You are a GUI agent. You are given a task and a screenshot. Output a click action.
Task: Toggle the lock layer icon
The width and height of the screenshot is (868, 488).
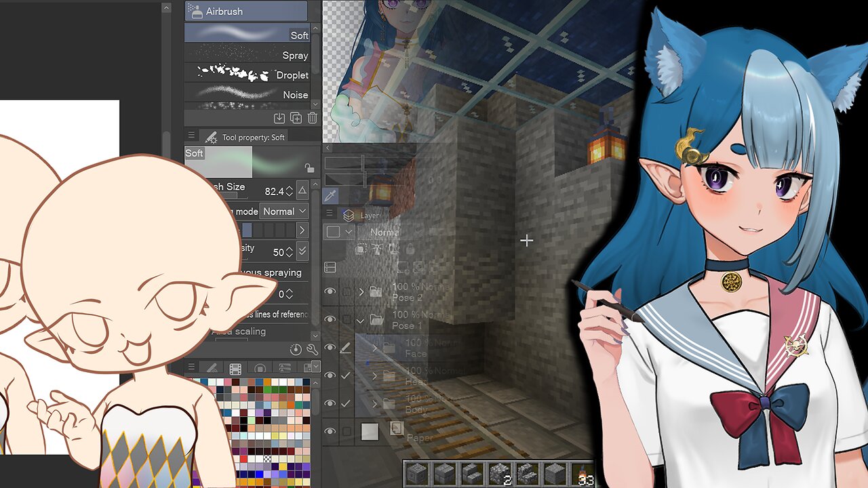(409, 249)
